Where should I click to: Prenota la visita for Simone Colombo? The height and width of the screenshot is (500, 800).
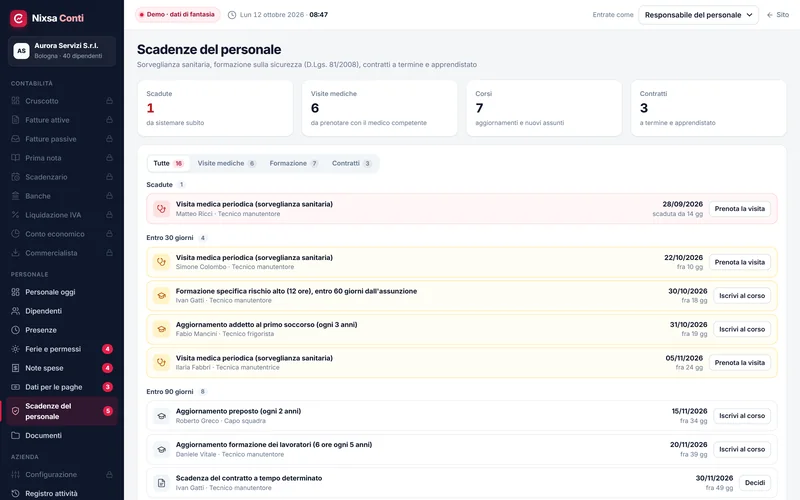(x=739, y=262)
